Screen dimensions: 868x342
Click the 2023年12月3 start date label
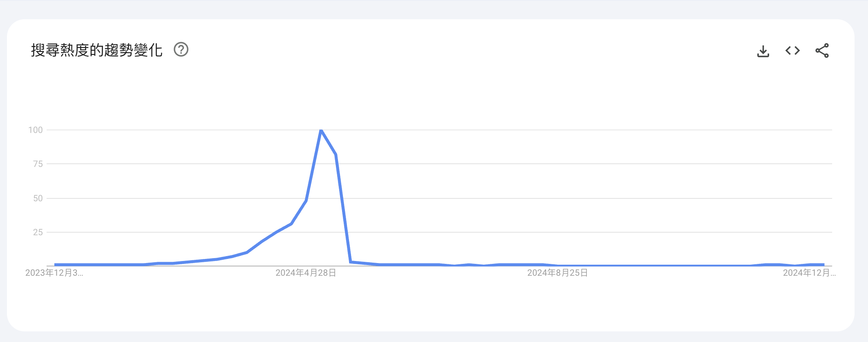pyautogui.click(x=54, y=273)
